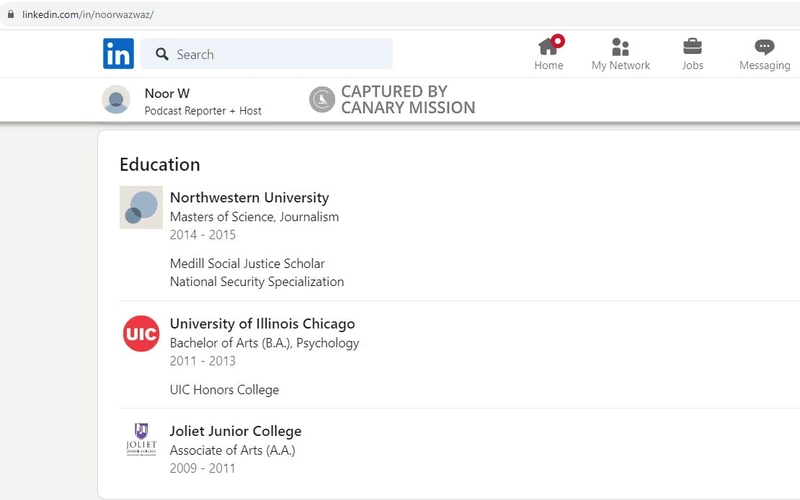
Task: Click the 2014 - 2015 date range
Action: (203, 235)
